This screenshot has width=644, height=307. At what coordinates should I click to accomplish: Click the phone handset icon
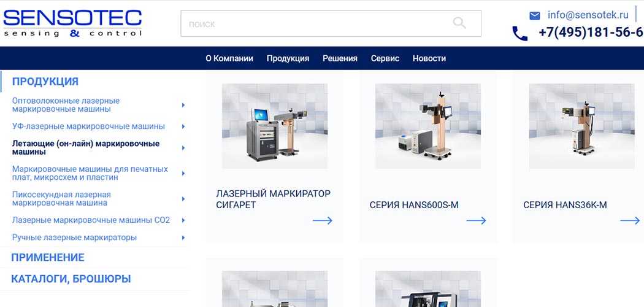pos(519,33)
